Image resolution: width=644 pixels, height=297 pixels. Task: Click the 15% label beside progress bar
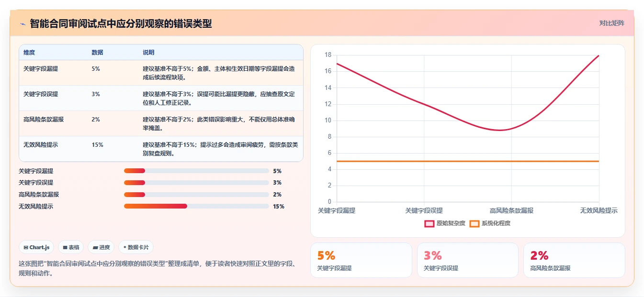[279, 207]
